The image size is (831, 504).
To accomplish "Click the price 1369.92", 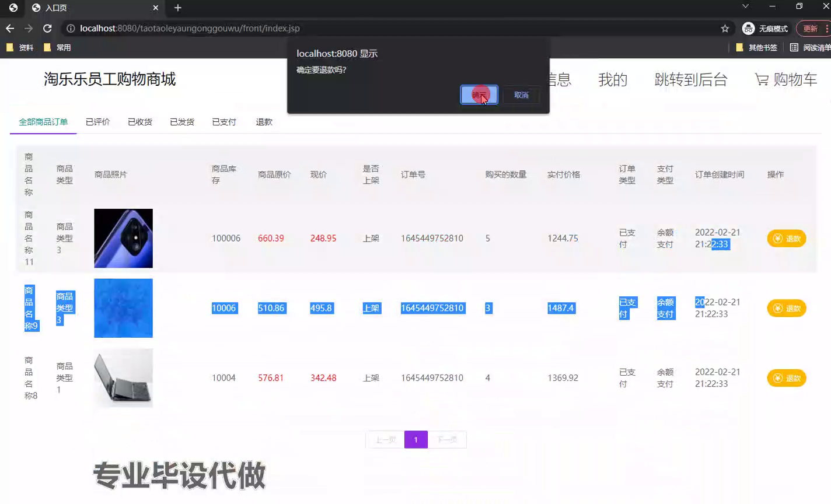I will (563, 378).
